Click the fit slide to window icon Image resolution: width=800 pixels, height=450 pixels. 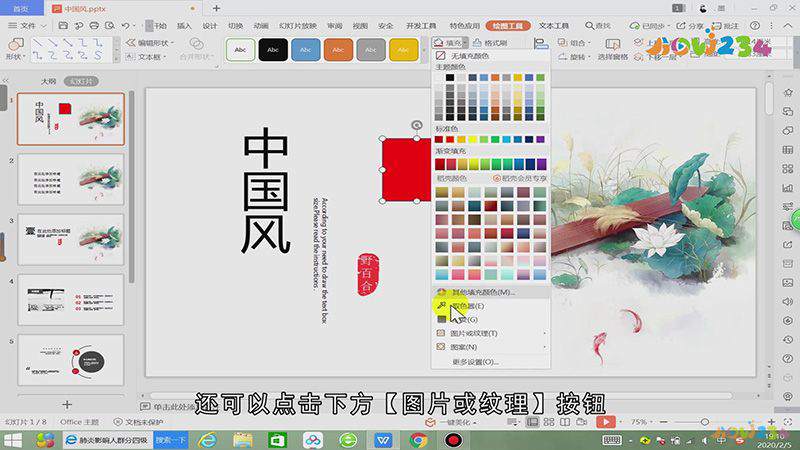(788, 422)
